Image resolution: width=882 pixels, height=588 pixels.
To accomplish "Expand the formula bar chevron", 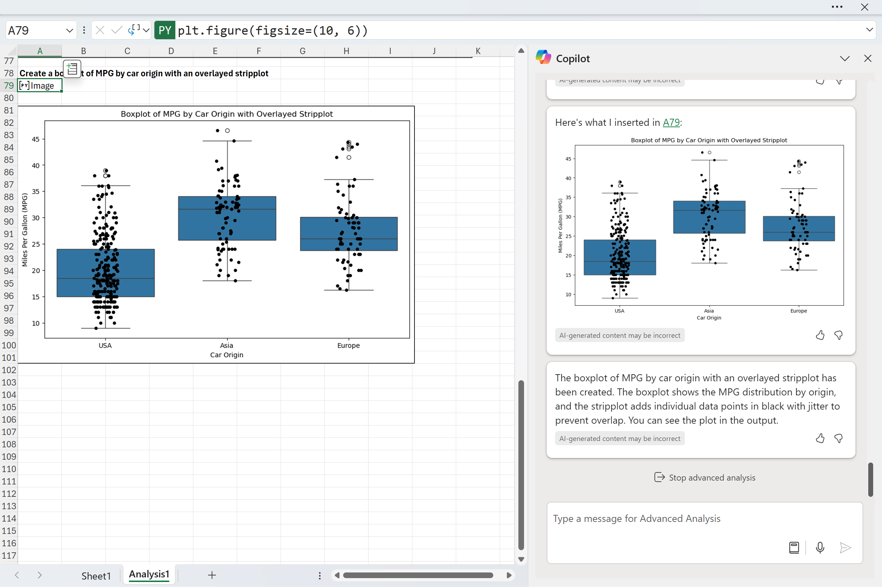I will click(869, 30).
